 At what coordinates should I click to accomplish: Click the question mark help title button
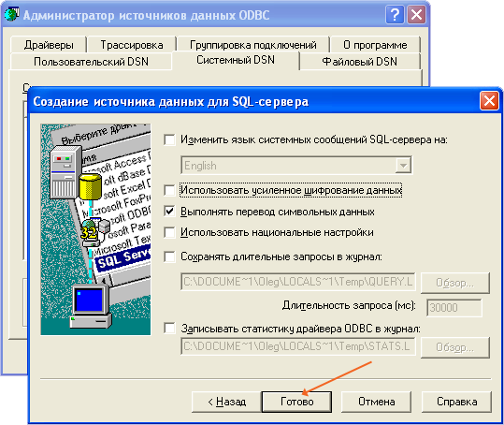click(395, 15)
